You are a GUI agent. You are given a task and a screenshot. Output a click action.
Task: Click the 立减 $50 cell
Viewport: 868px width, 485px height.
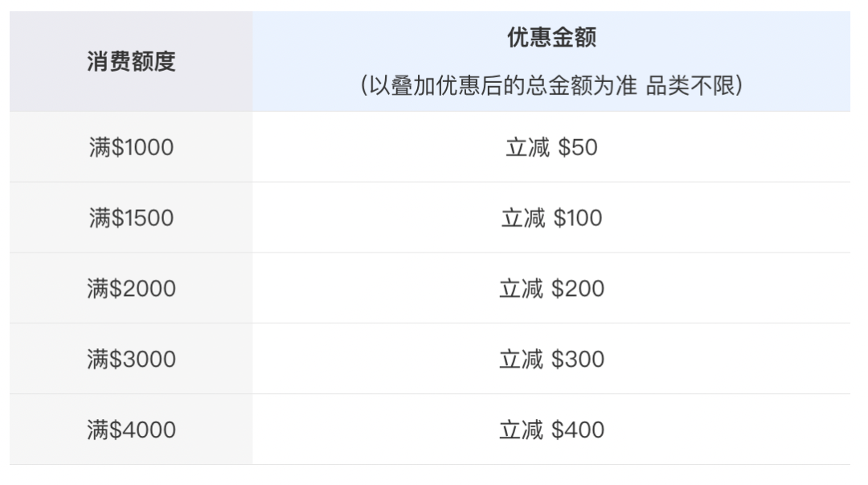tap(551, 147)
